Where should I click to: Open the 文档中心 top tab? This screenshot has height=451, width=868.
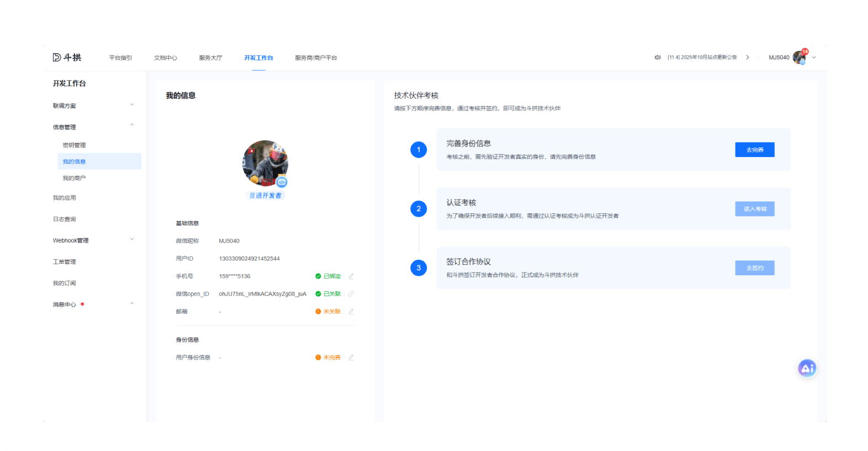(x=166, y=57)
